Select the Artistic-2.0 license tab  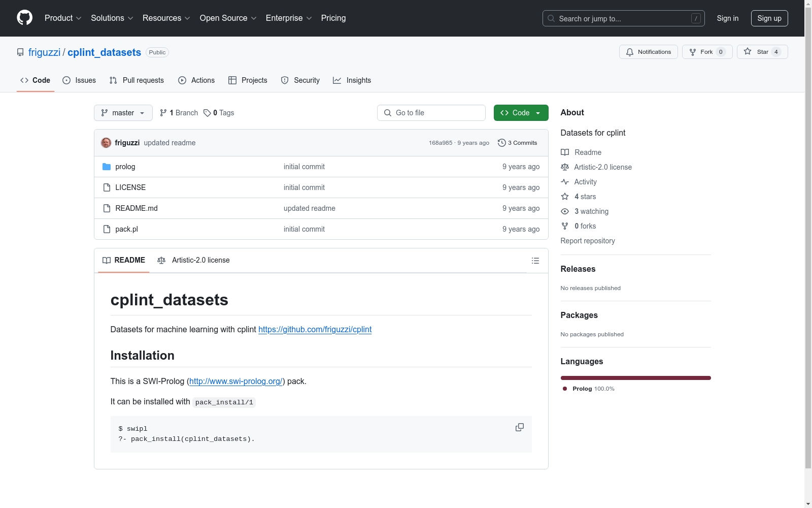tap(193, 260)
